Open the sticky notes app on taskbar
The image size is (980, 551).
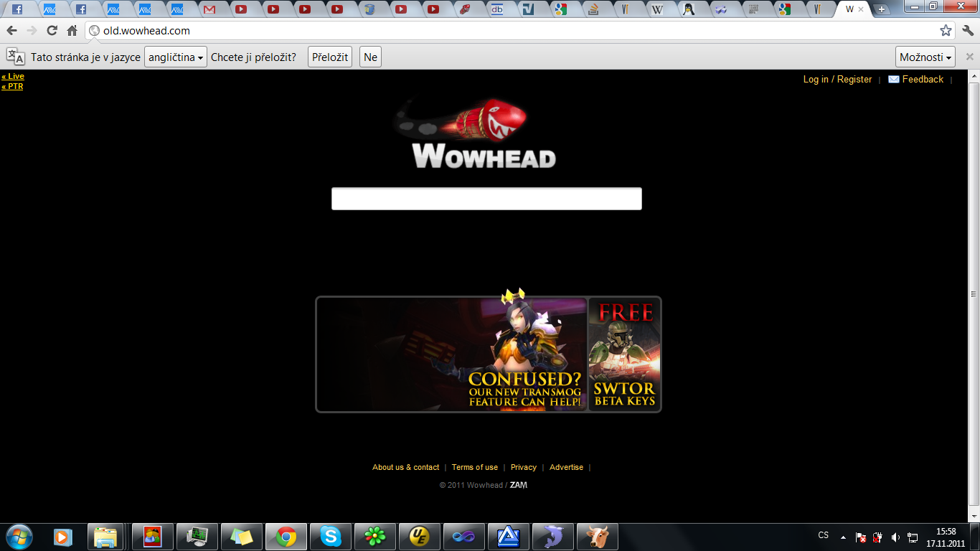242,537
